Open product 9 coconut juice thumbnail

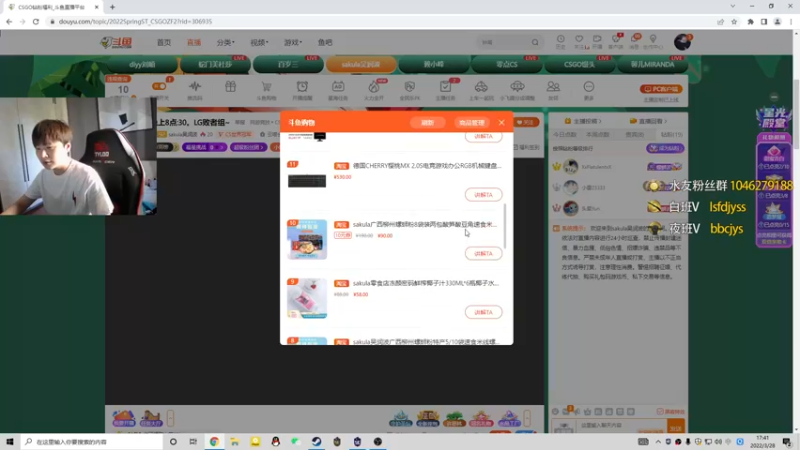pyautogui.click(x=307, y=298)
